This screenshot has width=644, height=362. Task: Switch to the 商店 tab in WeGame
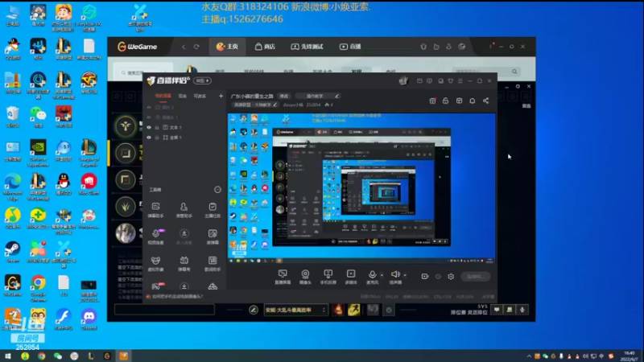tap(265, 47)
